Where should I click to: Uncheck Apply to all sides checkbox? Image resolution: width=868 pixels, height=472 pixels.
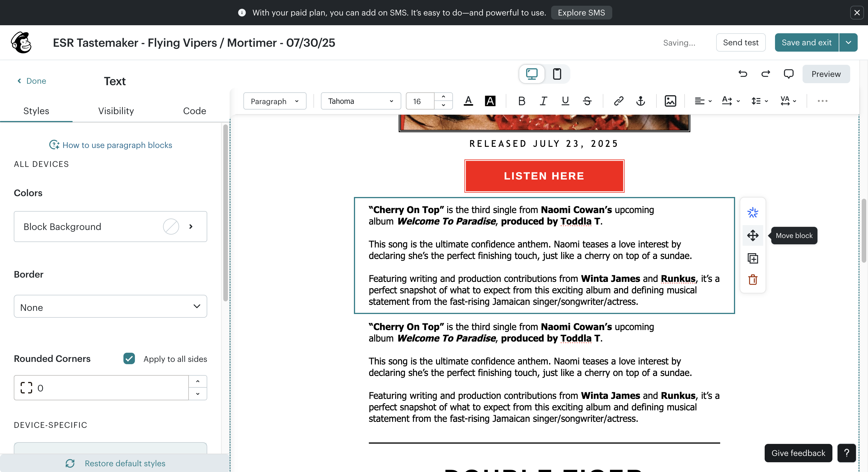[129, 359]
